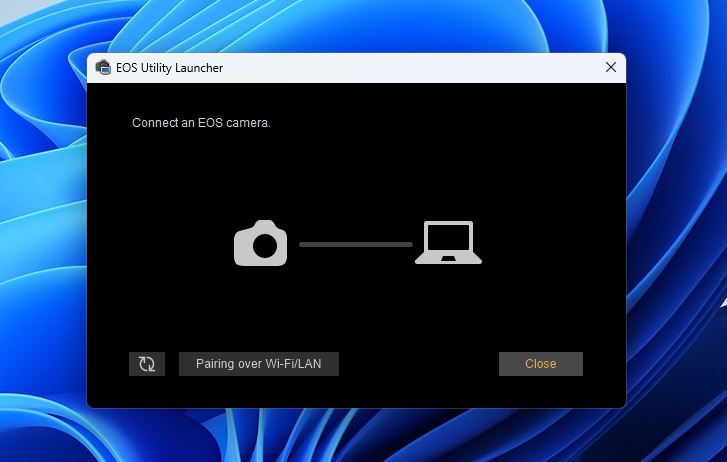The width and height of the screenshot is (727, 462).
Task: Click empty title bar area right of title
Action: click(400, 68)
